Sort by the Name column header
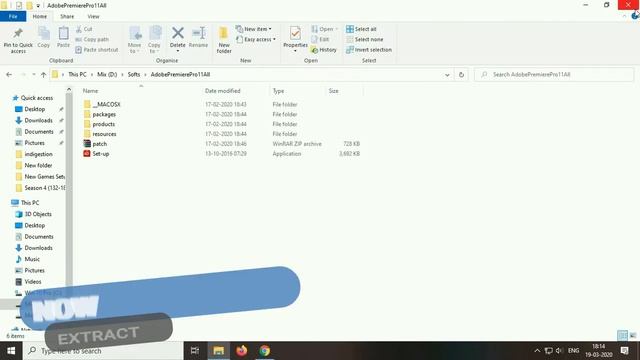640x360 pixels. click(x=91, y=91)
